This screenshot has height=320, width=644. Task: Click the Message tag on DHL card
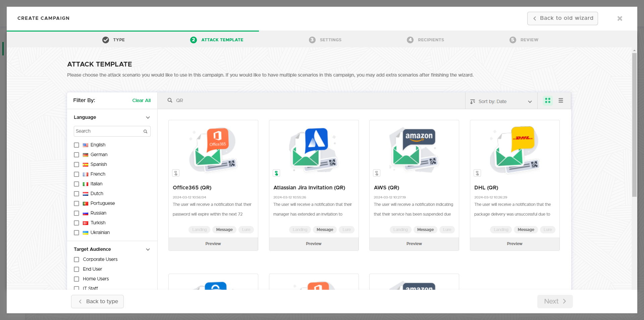[x=526, y=230]
